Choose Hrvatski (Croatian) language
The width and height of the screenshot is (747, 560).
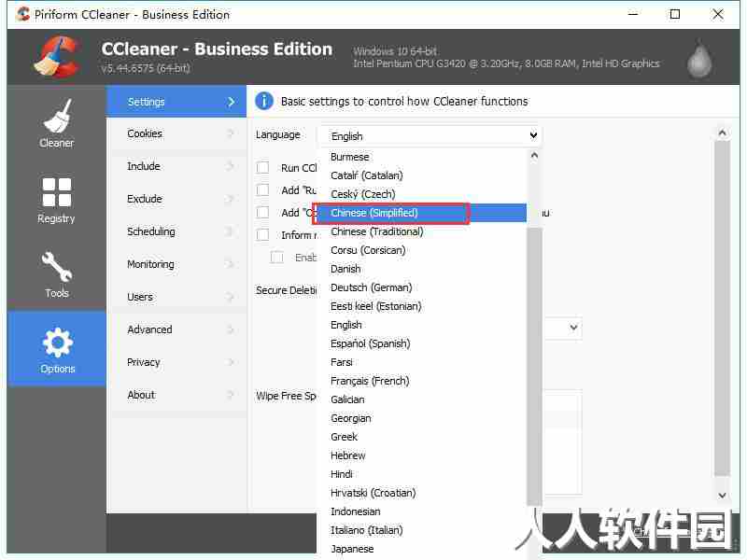pyautogui.click(x=422, y=493)
